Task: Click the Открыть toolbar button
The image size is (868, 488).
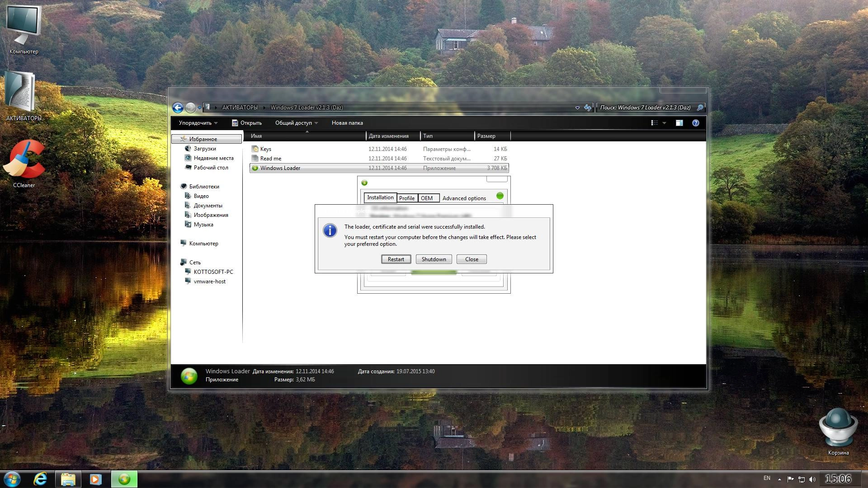Action: 247,123
